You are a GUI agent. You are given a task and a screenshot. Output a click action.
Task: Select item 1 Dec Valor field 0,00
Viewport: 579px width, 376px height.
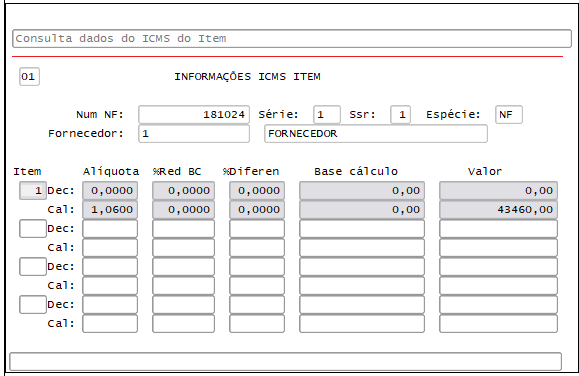pos(499,191)
